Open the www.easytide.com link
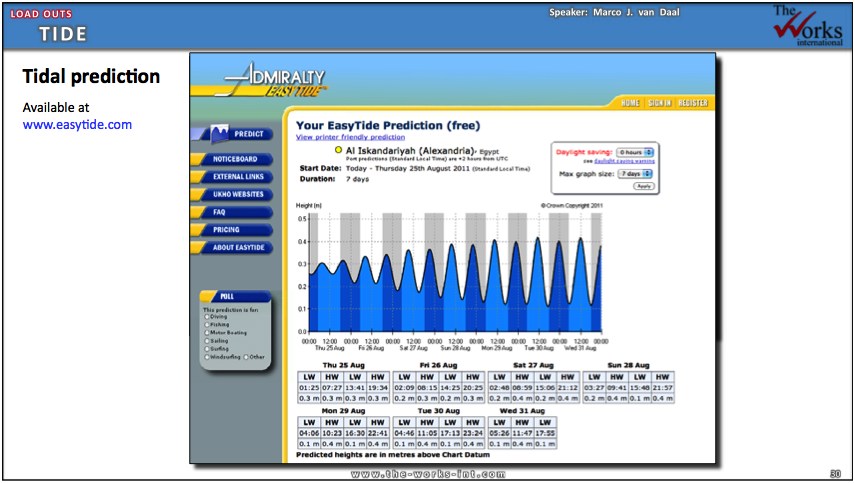 77,125
